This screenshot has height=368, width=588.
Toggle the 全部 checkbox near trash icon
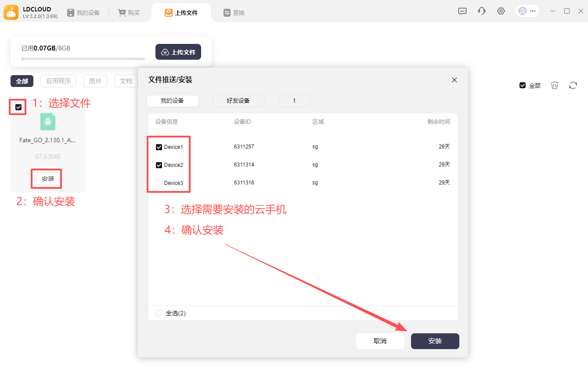pyautogui.click(x=523, y=85)
